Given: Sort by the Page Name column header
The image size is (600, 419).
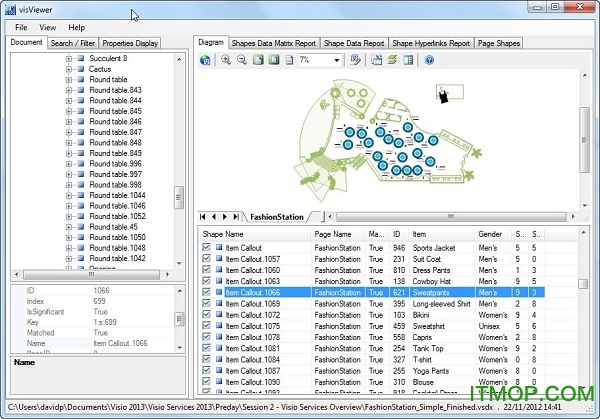Looking at the screenshot, I should point(338,234).
